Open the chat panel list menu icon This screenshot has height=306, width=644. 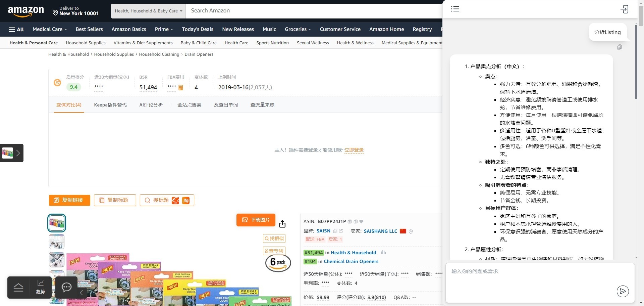455,9
